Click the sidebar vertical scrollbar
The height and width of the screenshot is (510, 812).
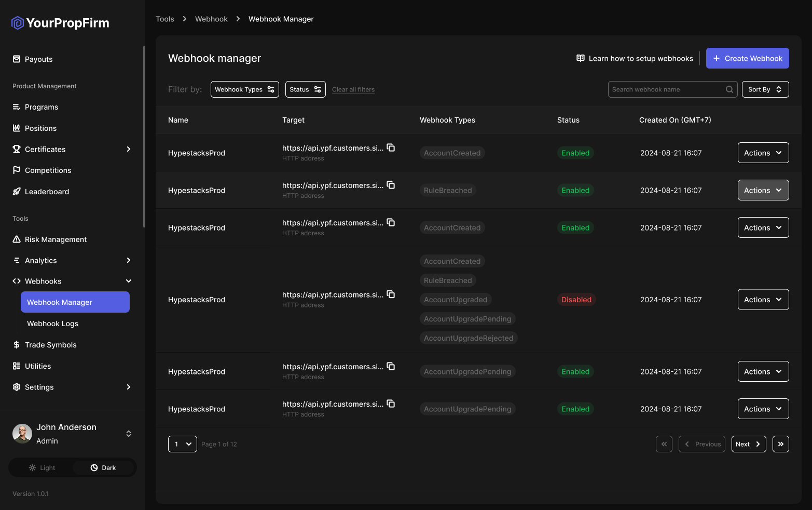(x=144, y=136)
